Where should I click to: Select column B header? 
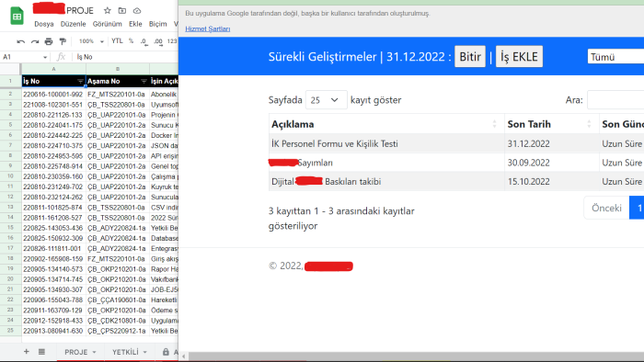pos(118,69)
